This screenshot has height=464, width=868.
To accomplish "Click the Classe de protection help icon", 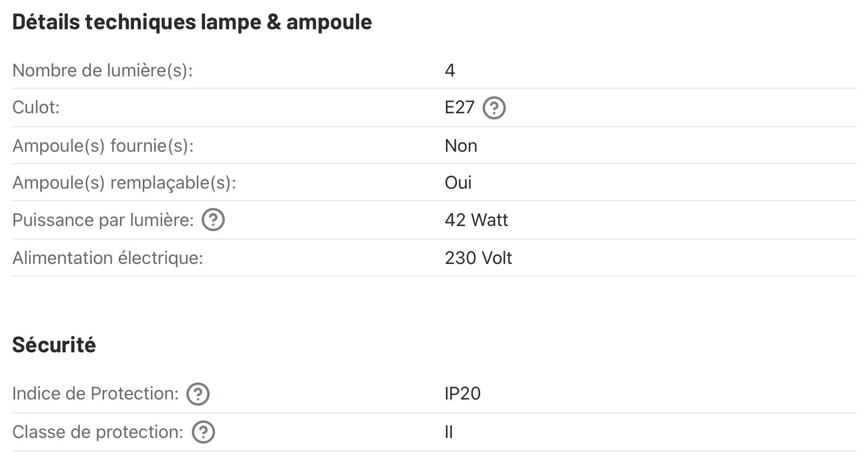I will pos(203,432).
